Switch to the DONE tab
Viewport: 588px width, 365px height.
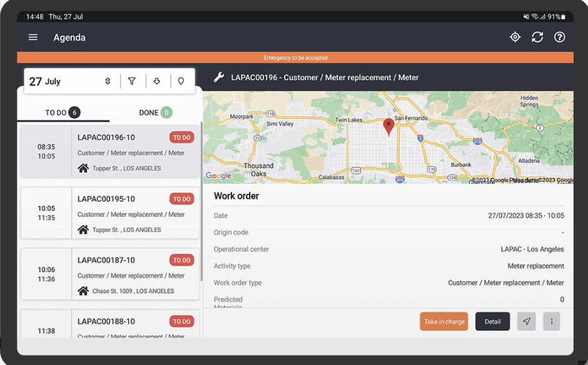point(155,112)
